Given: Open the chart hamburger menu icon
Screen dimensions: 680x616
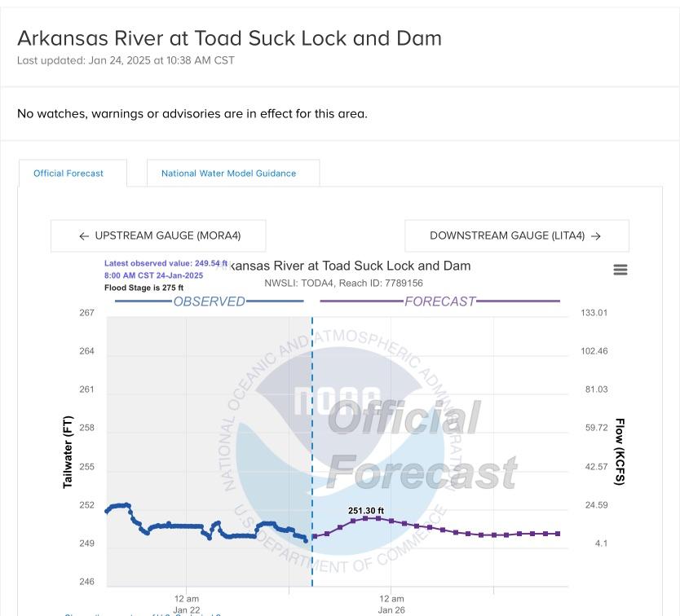Looking at the screenshot, I should (x=620, y=270).
